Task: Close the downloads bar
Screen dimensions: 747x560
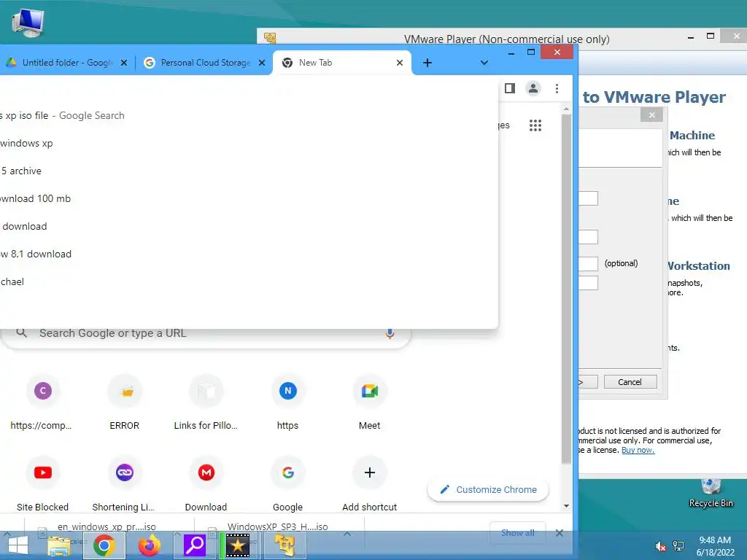Action: (x=560, y=533)
